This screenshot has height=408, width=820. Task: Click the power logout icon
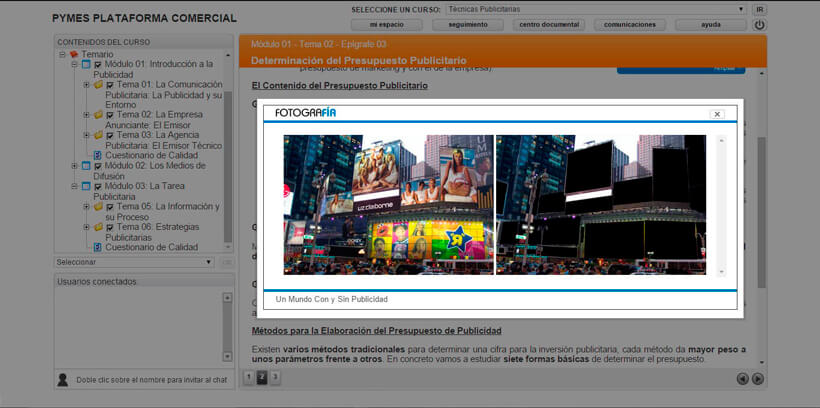point(759,24)
